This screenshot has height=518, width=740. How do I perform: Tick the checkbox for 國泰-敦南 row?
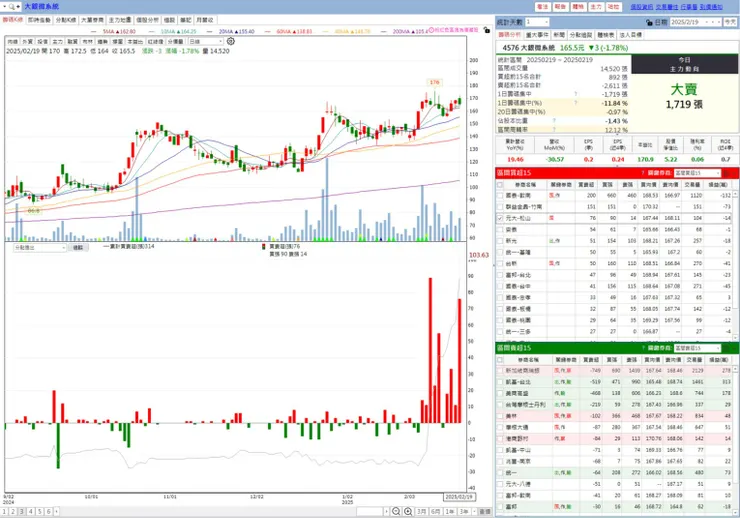[x=500, y=195]
